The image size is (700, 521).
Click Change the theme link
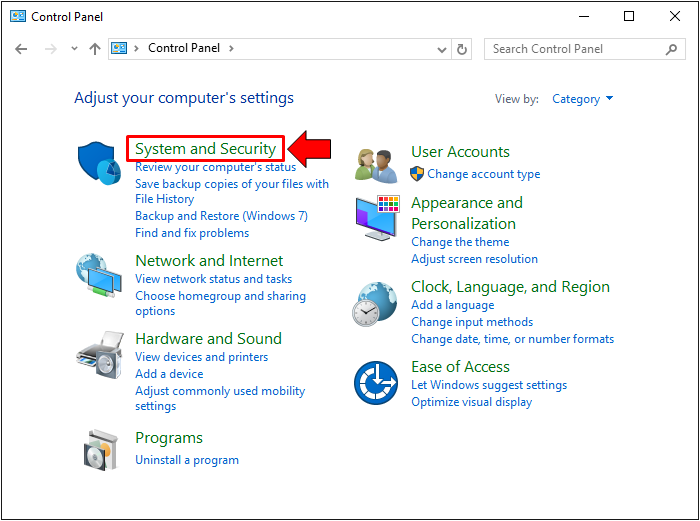click(x=460, y=242)
